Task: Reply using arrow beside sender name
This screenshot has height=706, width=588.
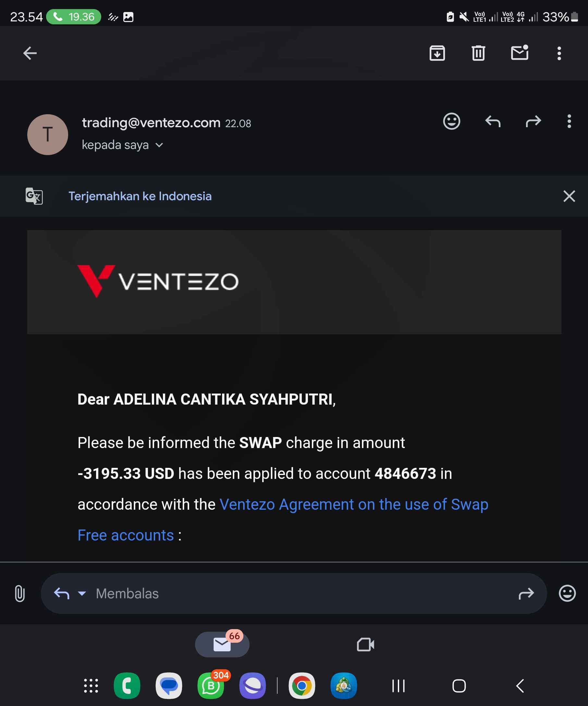Action: [x=493, y=121]
